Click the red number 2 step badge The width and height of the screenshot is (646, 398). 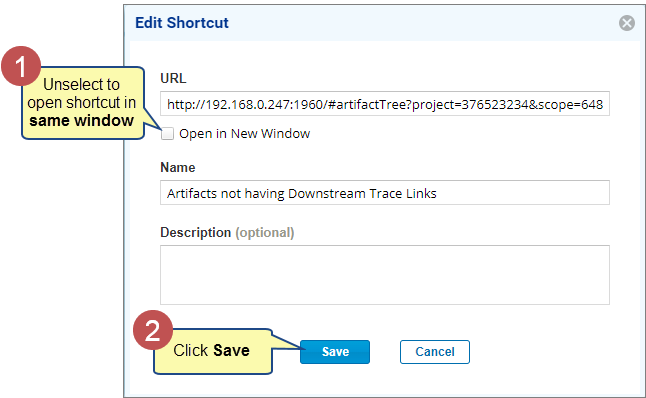(x=153, y=330)
